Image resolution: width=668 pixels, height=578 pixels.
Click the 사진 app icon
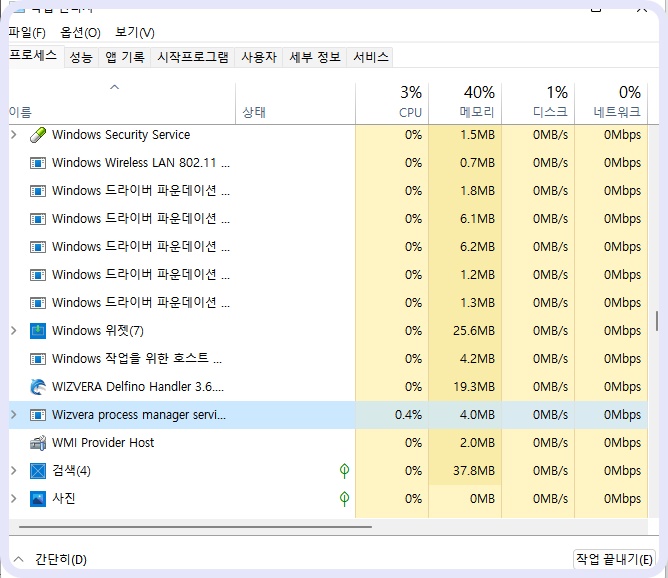pyautogui.click(x=38, y=499)
